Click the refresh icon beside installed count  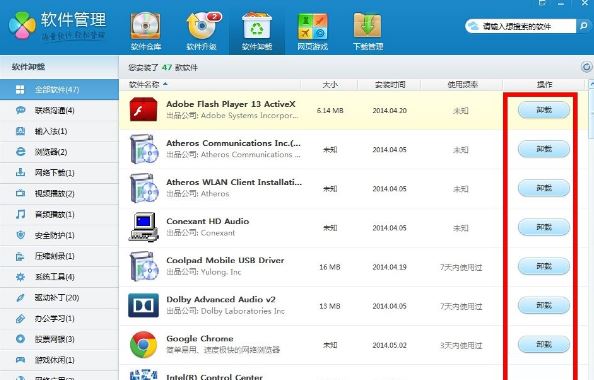pyautogui.click(x=586, y=67)
